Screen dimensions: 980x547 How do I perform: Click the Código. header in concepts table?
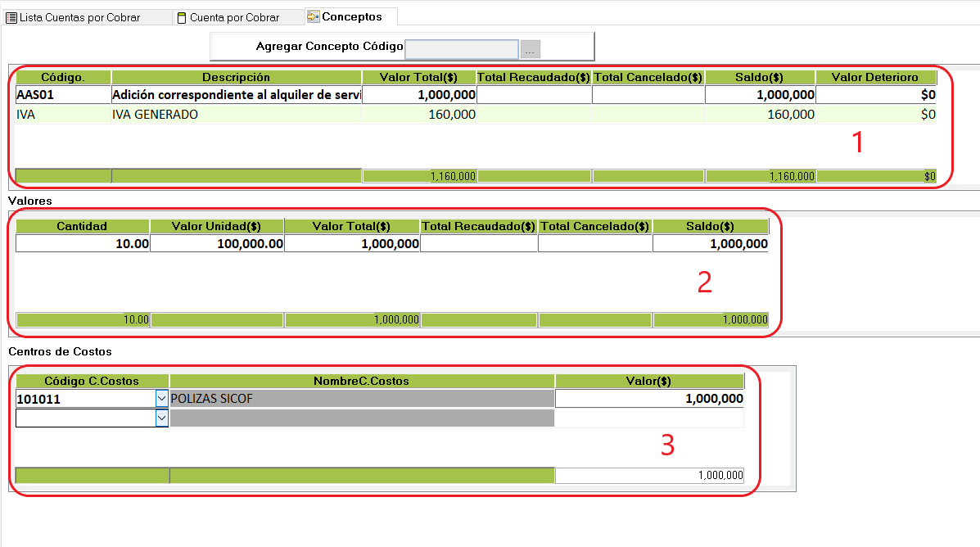tap(62, 77)
